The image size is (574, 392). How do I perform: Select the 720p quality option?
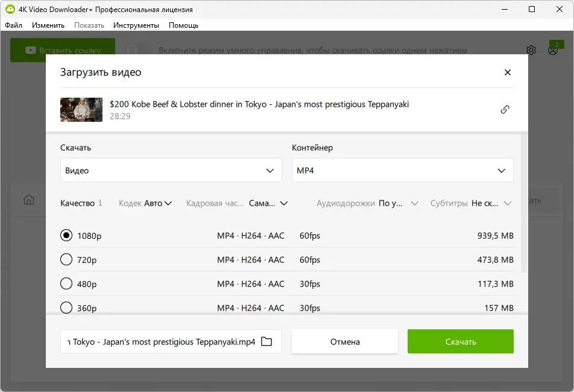pos(66,259)
